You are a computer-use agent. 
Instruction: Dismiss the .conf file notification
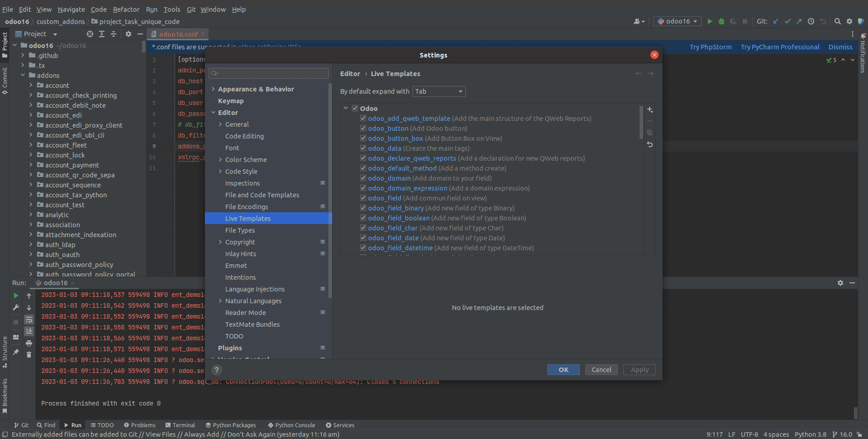(840, 47)
